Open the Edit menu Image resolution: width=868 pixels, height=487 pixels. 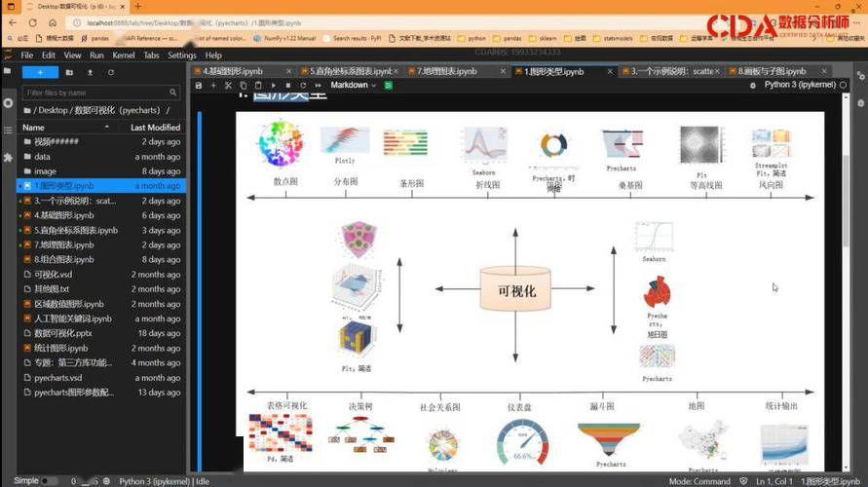pos(49,56)
